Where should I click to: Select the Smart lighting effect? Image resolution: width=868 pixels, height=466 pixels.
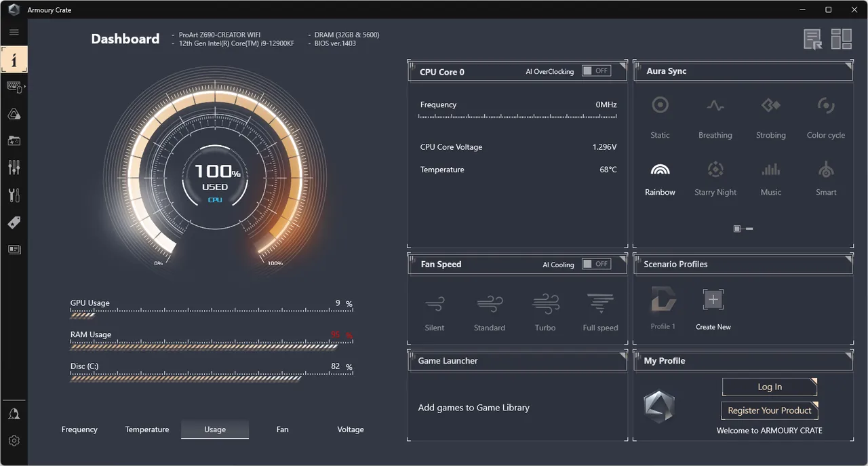pos(826,179)
